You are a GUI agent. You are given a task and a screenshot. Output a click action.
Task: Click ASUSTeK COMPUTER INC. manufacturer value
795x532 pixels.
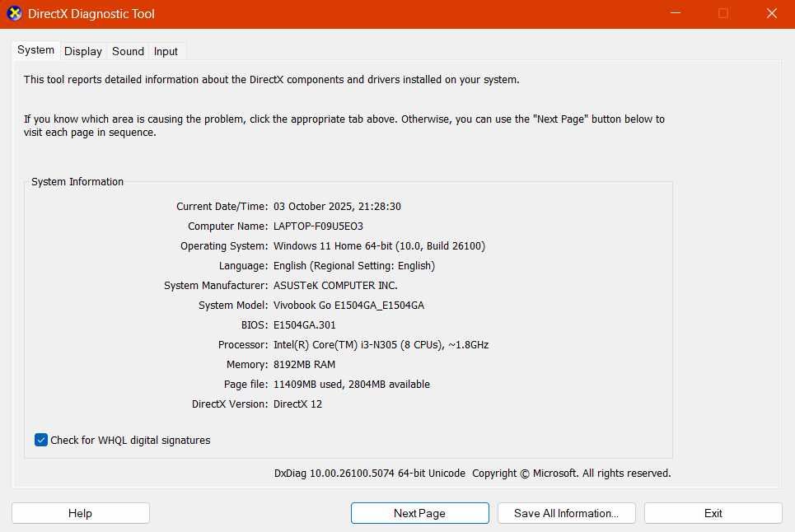point(335,285)
